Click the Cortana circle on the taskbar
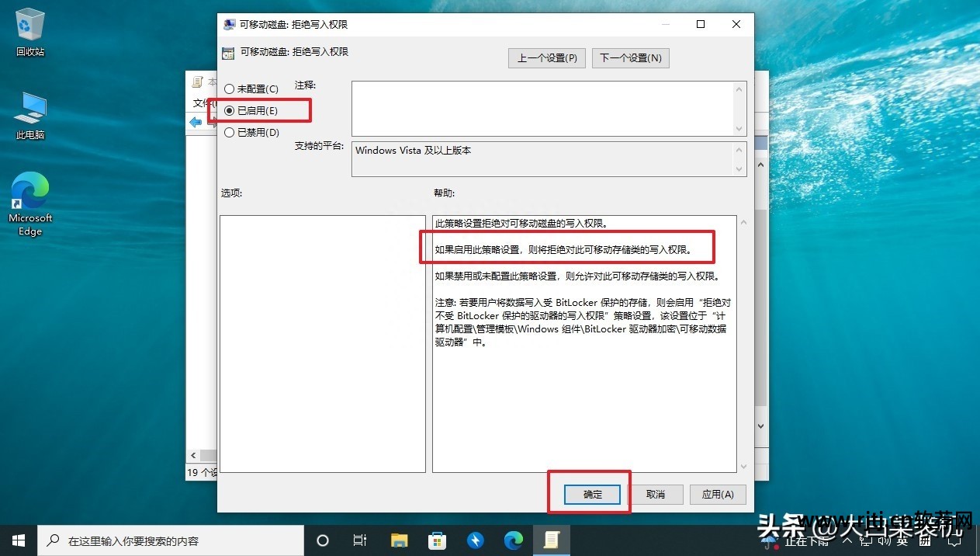980x556 pixels. (x=323, y=540)
